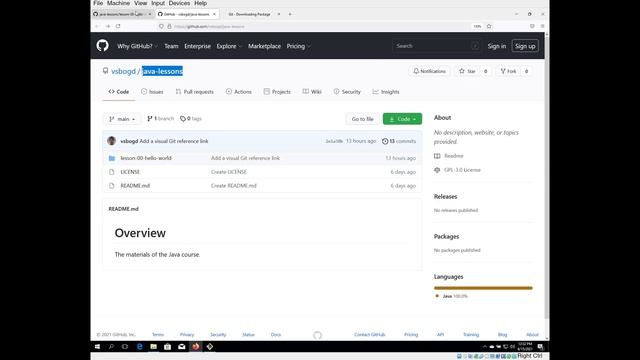640x360 pixels.
Task: Open the green Code download dropdown
Action: [402, 119]
